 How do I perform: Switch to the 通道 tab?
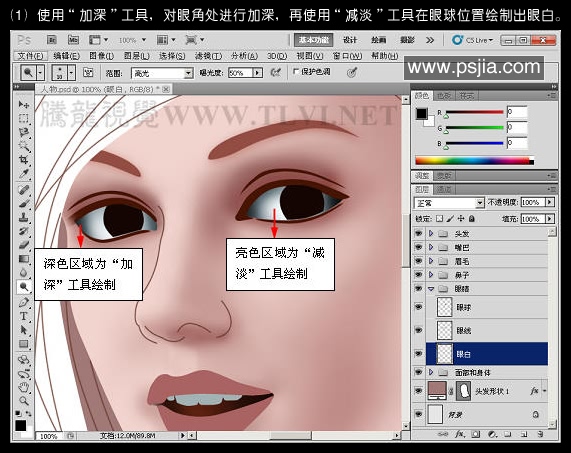point(444,189)
